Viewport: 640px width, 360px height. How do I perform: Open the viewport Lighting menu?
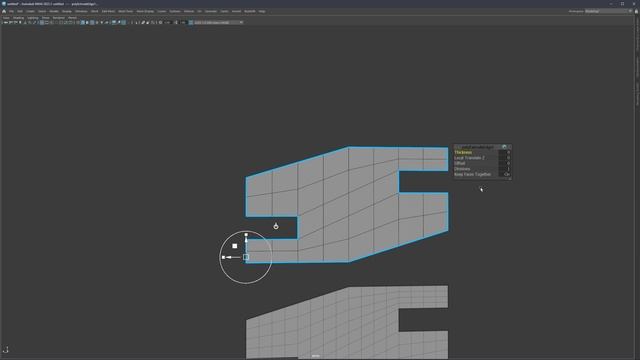point(33,18)
